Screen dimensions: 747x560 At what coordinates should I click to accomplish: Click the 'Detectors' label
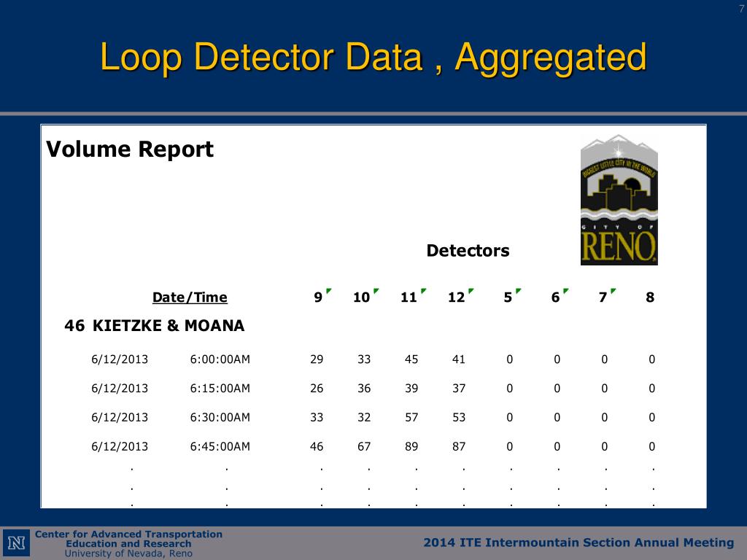click(468, 251)
